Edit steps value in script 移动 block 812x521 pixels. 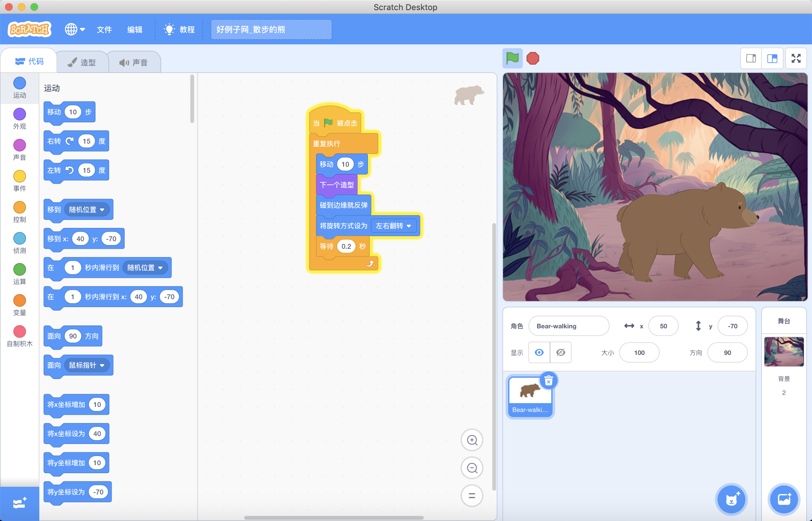tap(345, 164)
